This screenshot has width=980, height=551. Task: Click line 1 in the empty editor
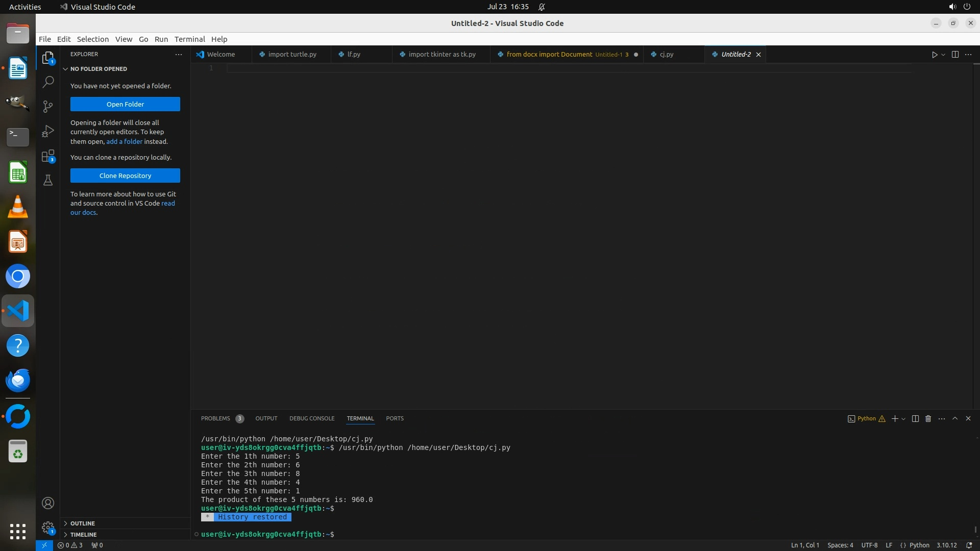(408, 68)
